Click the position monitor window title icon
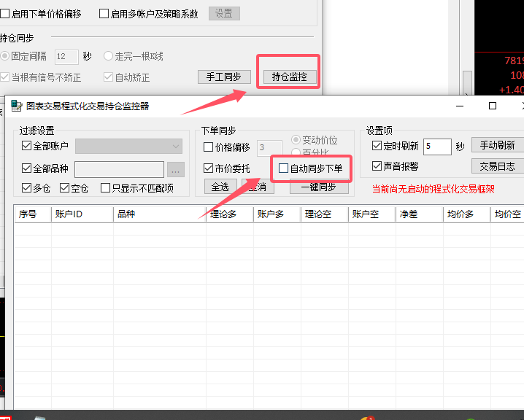Screen dimensions: 524x420 [16, 106]
